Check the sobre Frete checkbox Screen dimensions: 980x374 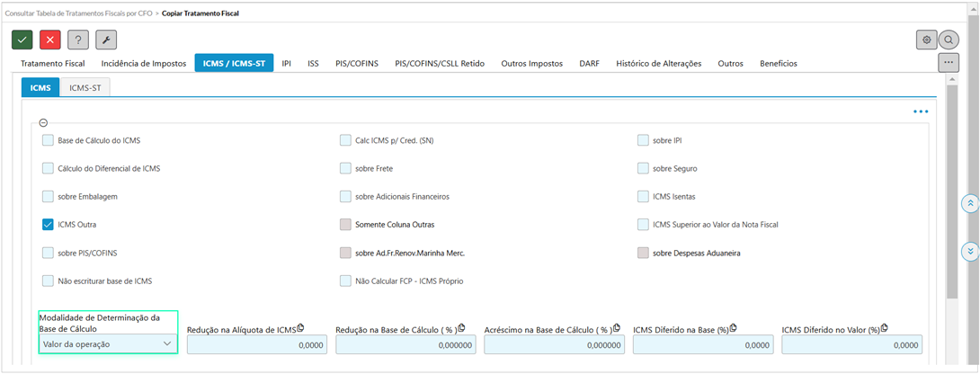(x=346, y=168)
